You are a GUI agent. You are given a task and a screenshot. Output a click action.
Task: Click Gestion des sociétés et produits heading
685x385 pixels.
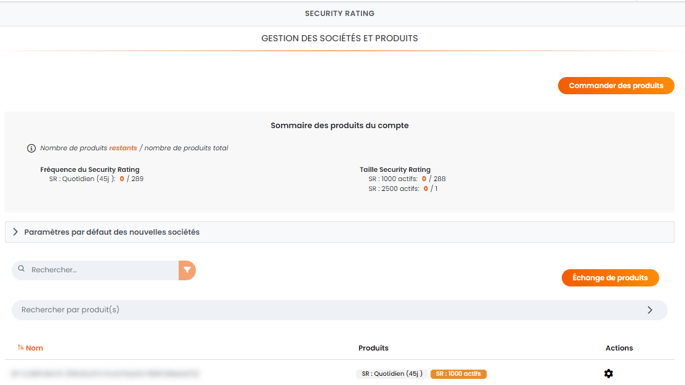339,38
